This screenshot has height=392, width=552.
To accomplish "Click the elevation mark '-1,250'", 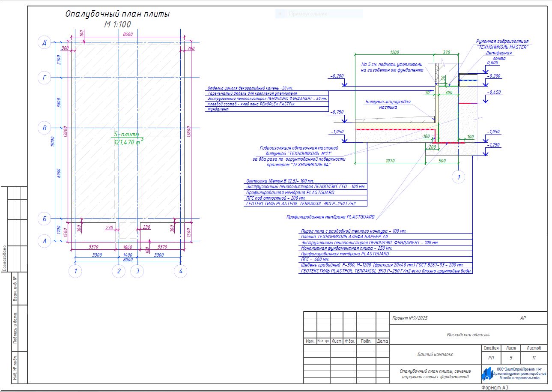I will (x=494, y=145).
